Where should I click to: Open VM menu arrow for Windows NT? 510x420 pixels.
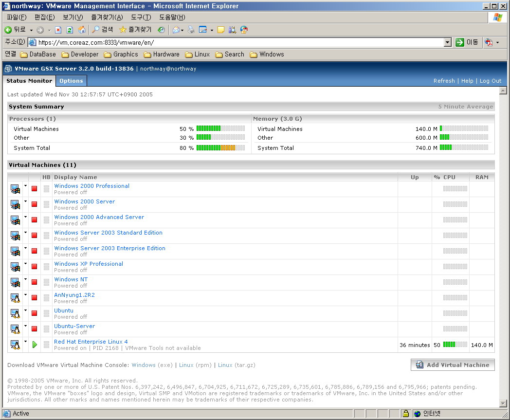25,279
